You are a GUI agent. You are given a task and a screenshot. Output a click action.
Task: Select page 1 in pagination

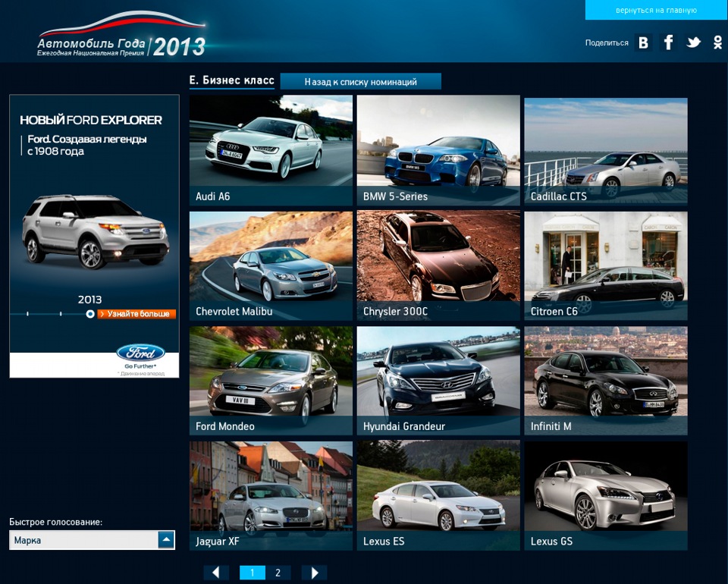click(x=252, y=573)
